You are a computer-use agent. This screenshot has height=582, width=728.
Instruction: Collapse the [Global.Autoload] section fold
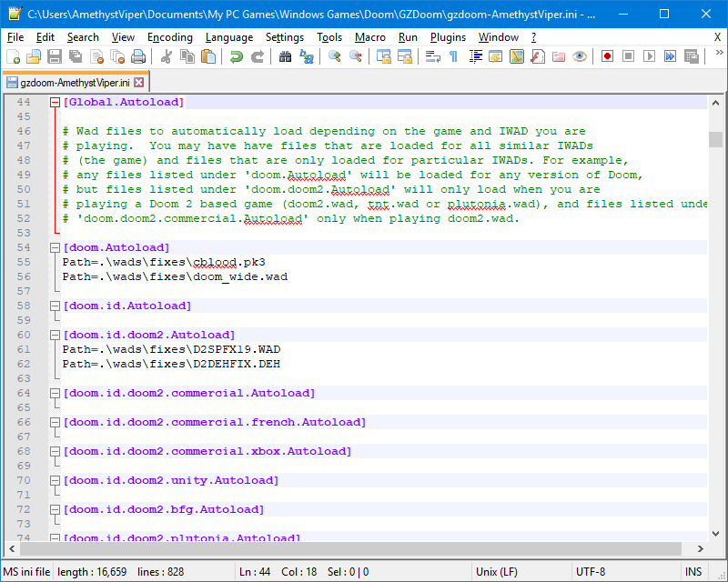pos(56,103)
